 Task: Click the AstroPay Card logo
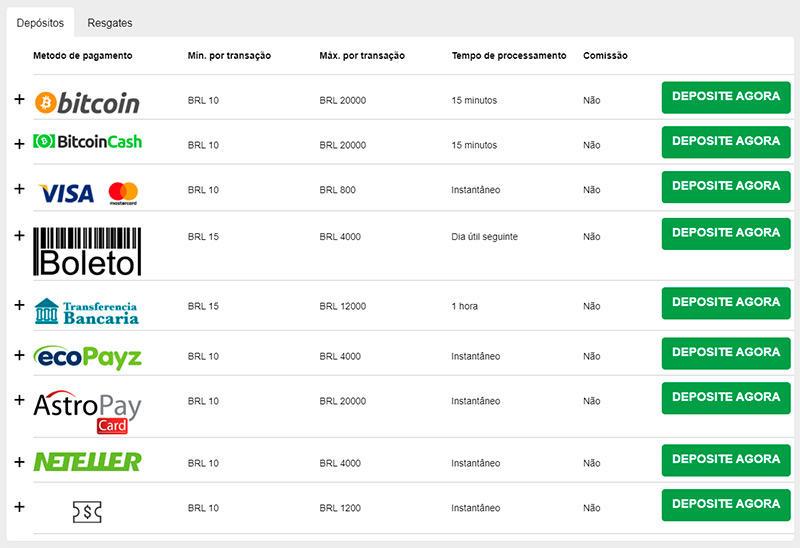point(87,412)
